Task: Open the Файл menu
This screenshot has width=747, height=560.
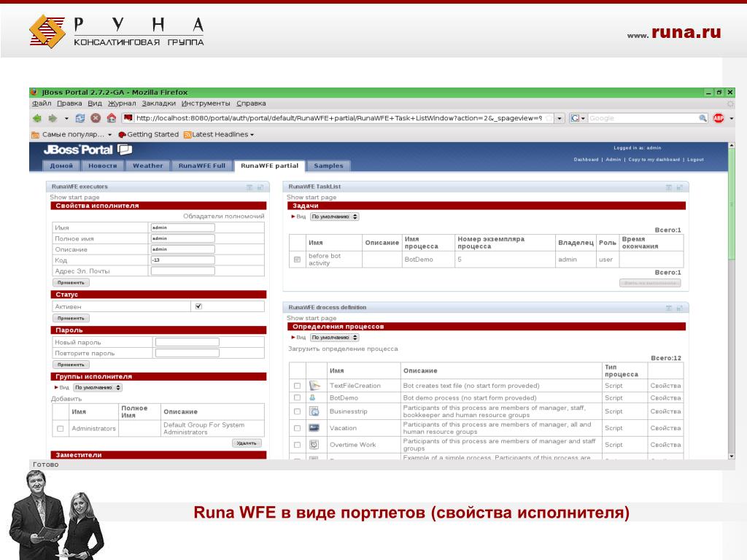Action: [x=42, y=104]
